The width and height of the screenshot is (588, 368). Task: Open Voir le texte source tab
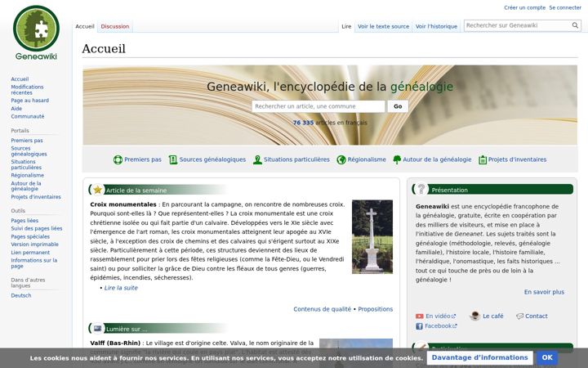(383, 26)
